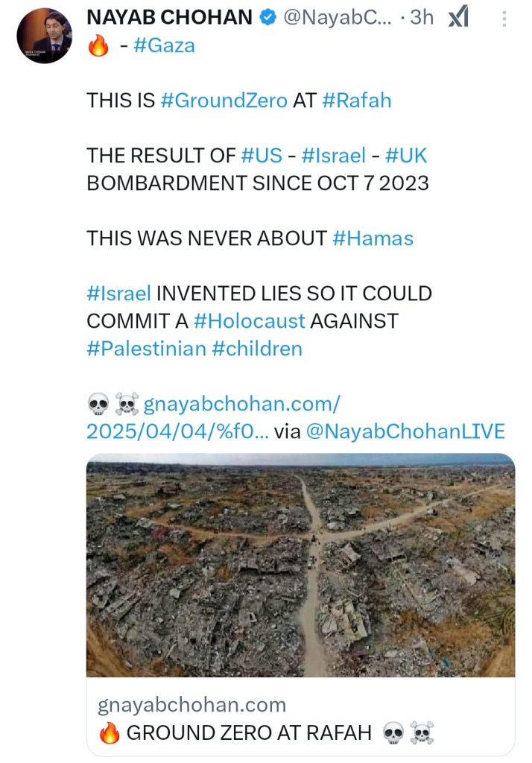Image resolution: width=532 pixels, height=763 pixels.
Task: Click the NAYAB CHOHAN display name
Action: pyautogui.click(x=171, y=18)
